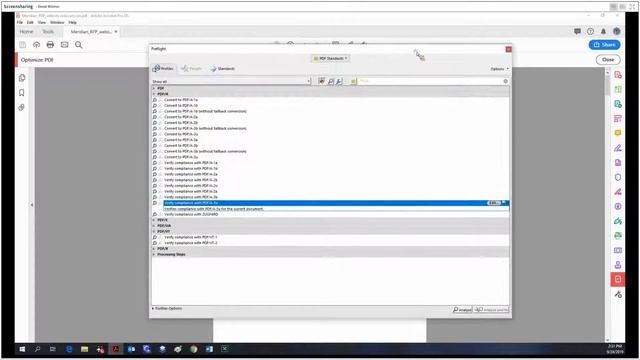Click Preflight select single checks magnifier icon

pos(331,81)
